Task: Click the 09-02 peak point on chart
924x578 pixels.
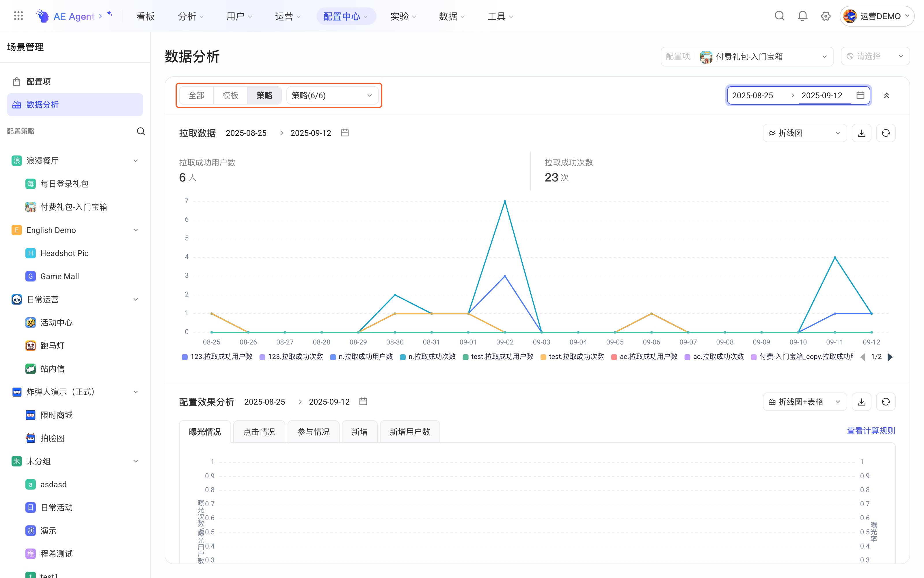Action: pyautogui.click(x=505, y=201)
